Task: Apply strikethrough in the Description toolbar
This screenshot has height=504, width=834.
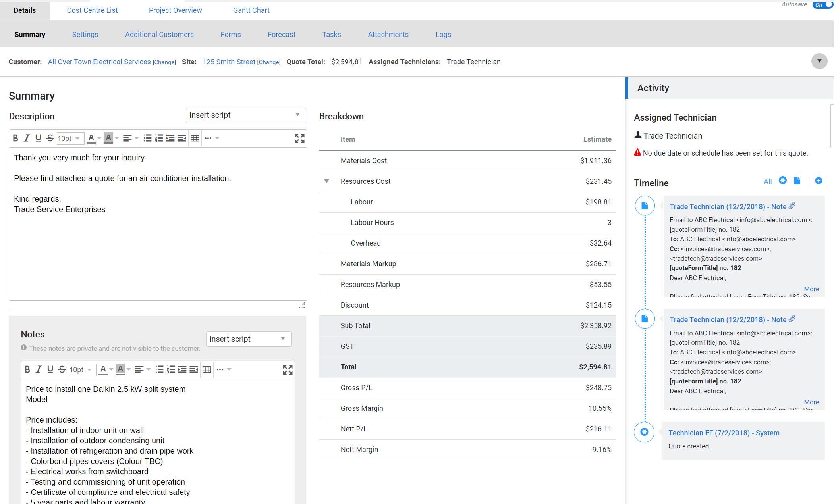Action: point(50,138)
